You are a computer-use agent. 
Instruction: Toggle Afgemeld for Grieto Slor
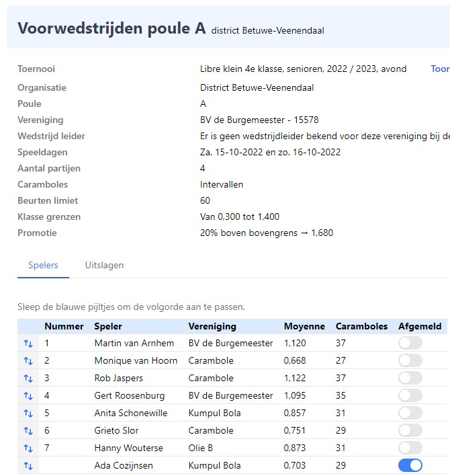410,430
